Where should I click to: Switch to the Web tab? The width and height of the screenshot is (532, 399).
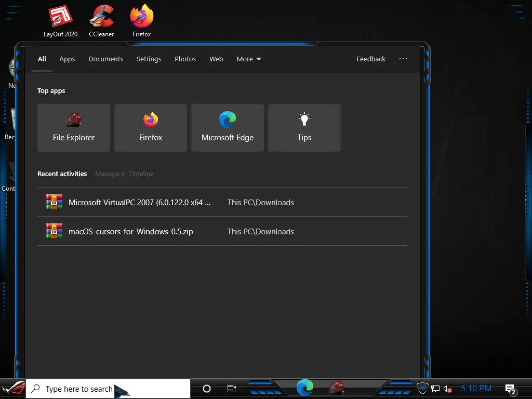tap(216, 59)
